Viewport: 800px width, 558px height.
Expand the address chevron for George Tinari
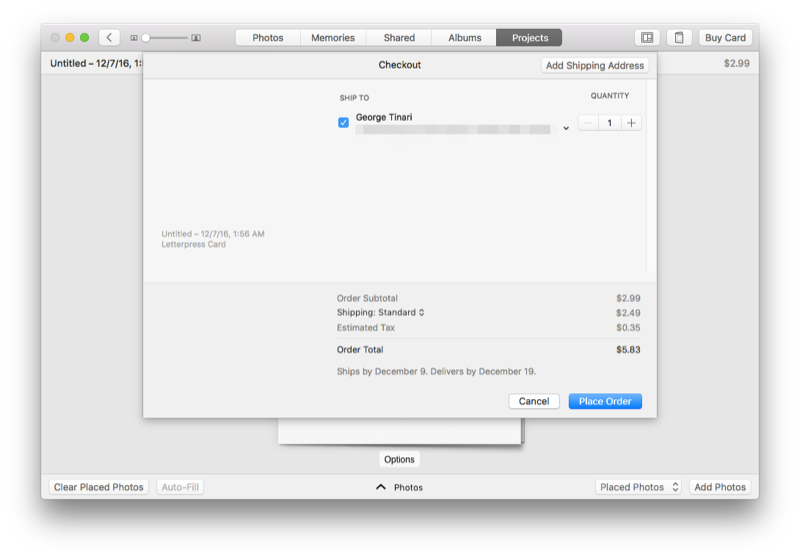566,128
